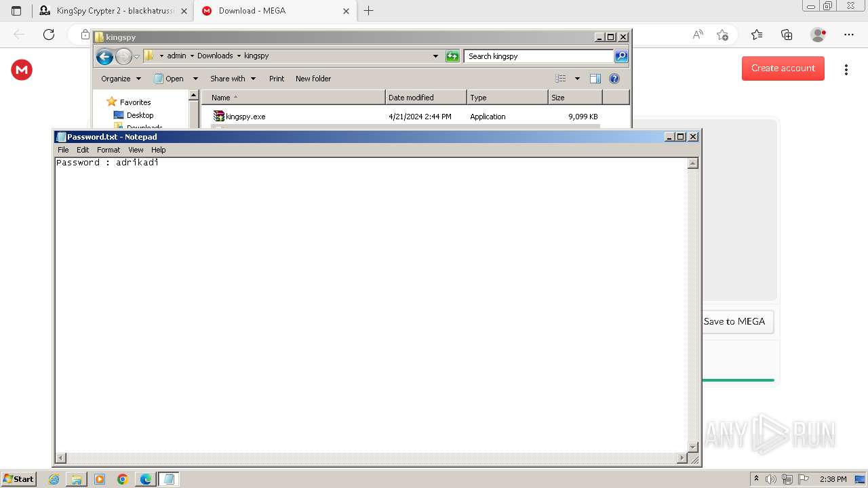
Task: Click the Explorer search magnifier icon
Action: click(621, 56)
